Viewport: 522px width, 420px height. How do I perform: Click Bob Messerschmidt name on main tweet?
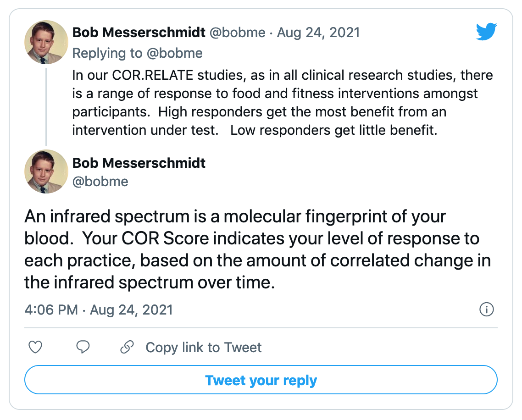139,163
